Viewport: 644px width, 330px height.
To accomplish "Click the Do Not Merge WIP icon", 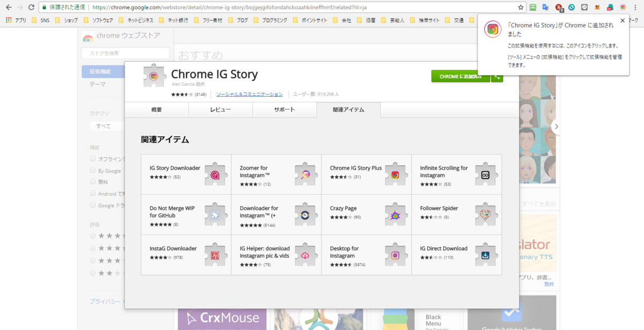I will point(215,215).
